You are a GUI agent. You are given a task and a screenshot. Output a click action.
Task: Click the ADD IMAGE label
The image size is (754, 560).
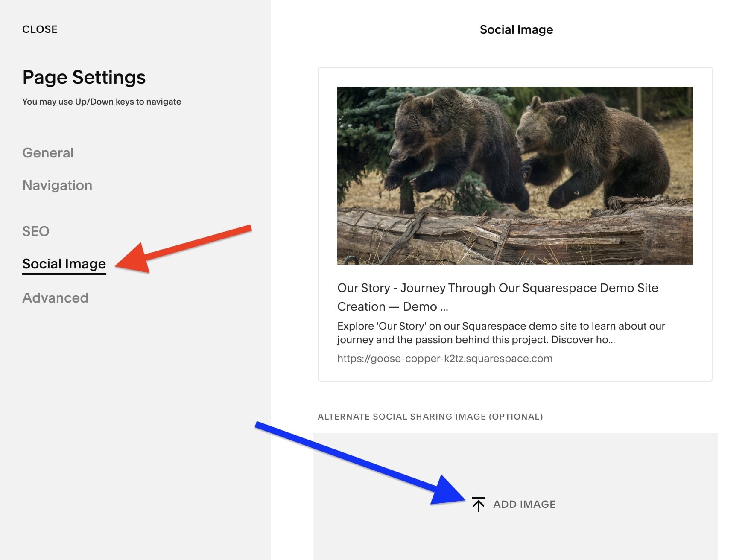point(524,505)
